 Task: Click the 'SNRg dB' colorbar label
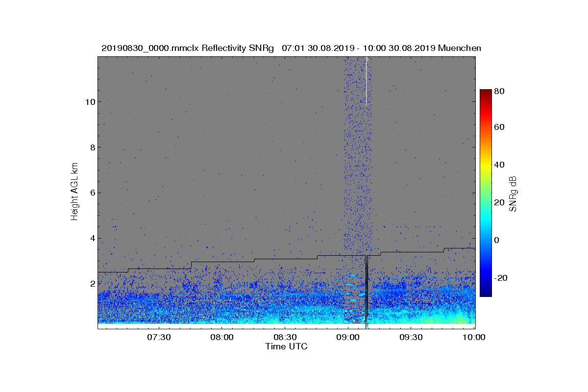513,194
